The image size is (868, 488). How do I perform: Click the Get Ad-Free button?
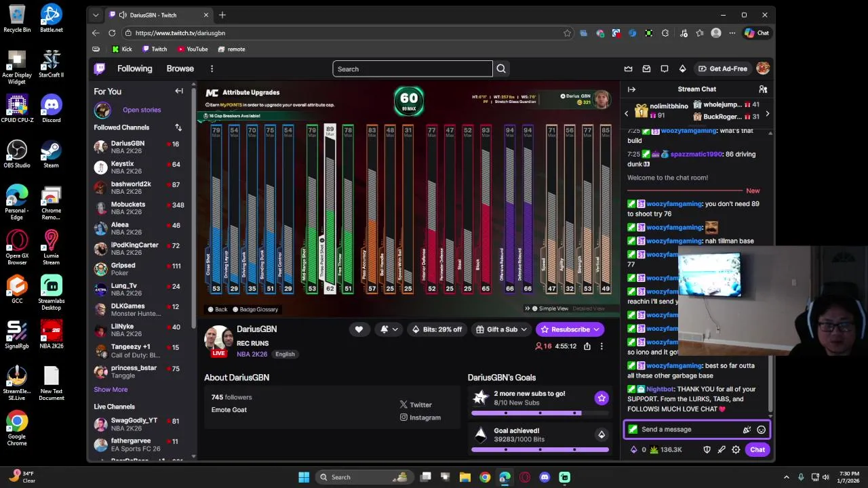pos(723,68)
